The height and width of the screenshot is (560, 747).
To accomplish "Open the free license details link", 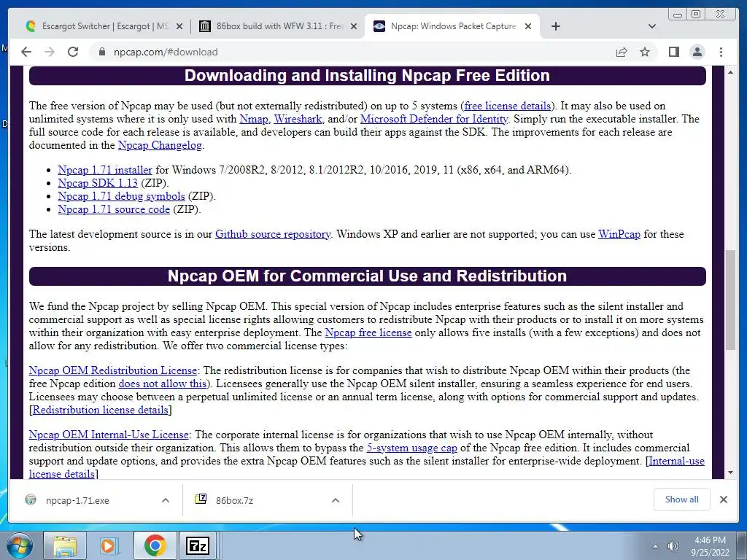I will point(508,106).
